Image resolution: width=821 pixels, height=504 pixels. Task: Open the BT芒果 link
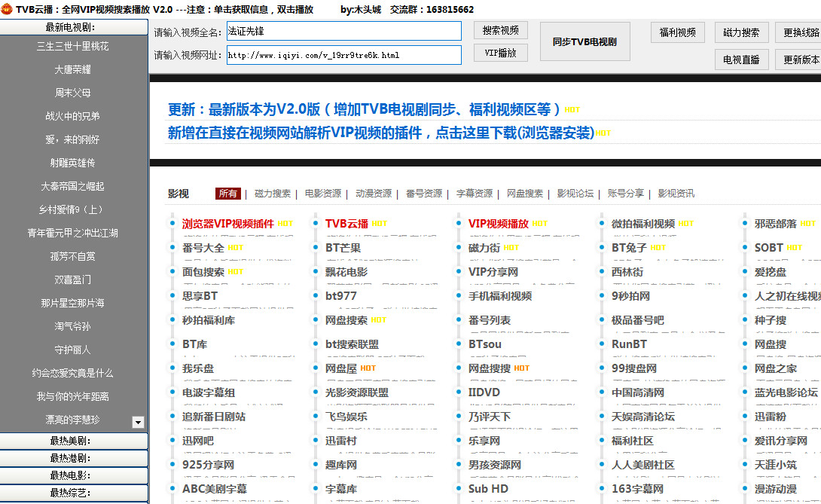(x=343, y=248)
